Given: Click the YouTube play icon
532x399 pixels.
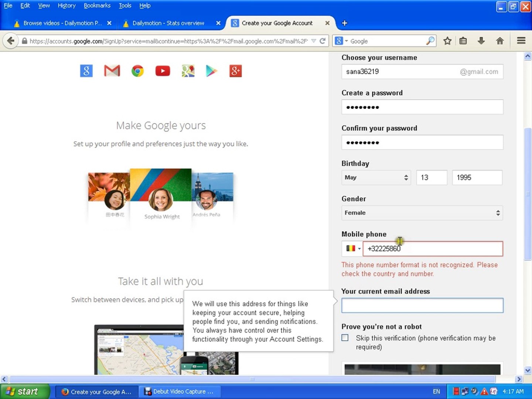Looking at the screenshot, I should [163, 71].
